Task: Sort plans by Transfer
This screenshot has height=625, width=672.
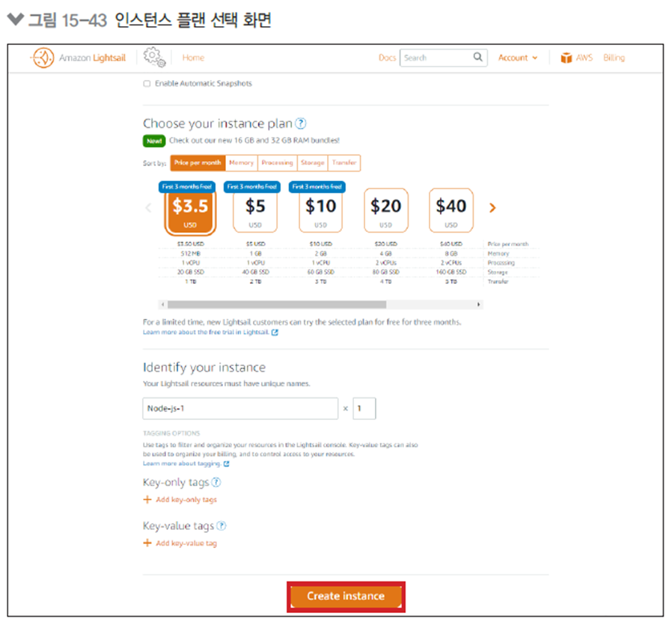Action: 344,163
